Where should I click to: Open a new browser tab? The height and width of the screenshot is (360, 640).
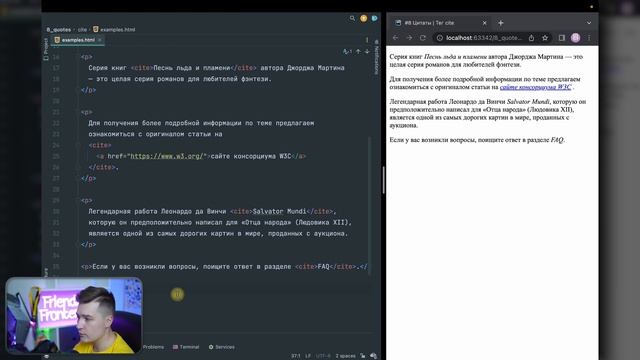[x=501, y=23]
